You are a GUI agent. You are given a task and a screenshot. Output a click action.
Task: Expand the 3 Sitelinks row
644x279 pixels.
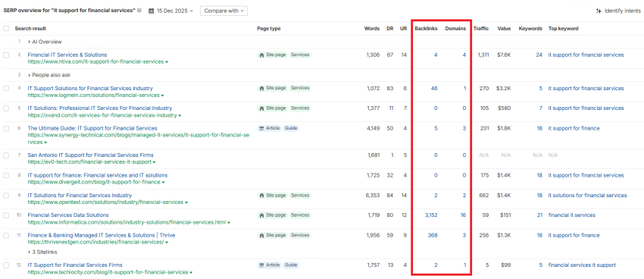pos(42,252)
